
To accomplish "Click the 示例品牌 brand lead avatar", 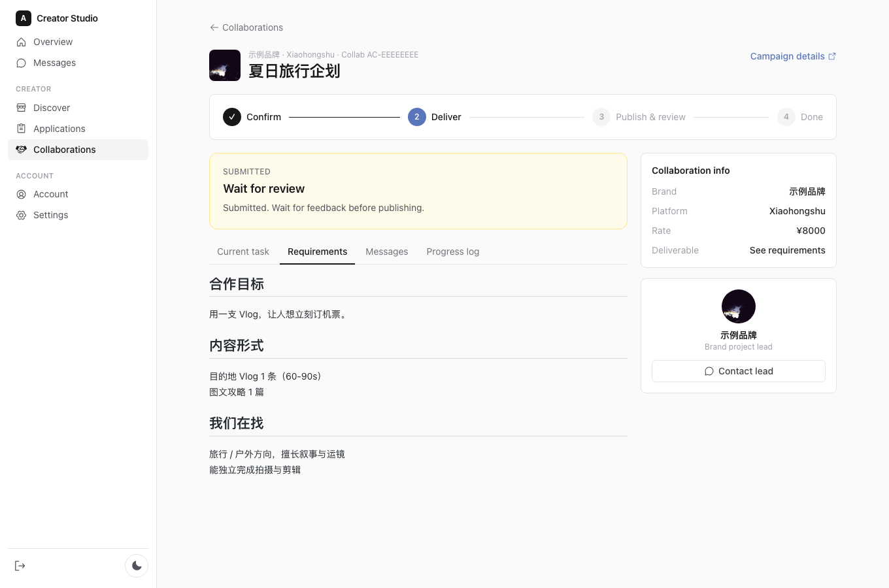I will (x=739, y=306).
